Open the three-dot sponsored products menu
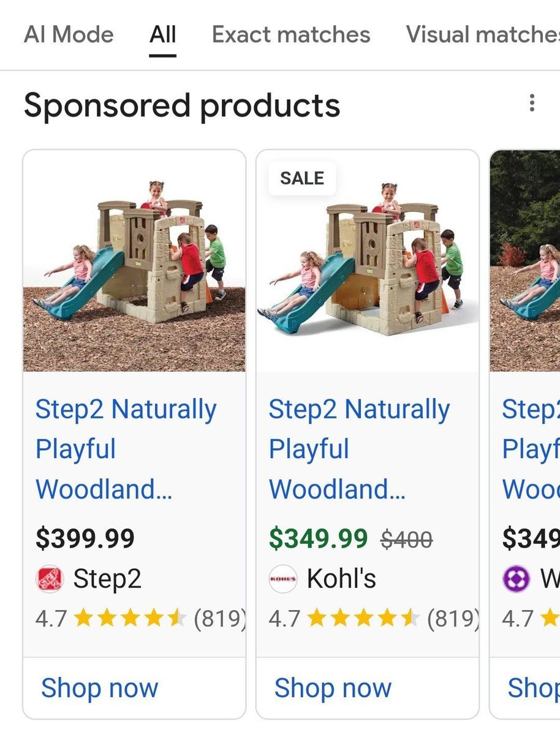This screenshot has width=560, height=735. click(532, 103)
